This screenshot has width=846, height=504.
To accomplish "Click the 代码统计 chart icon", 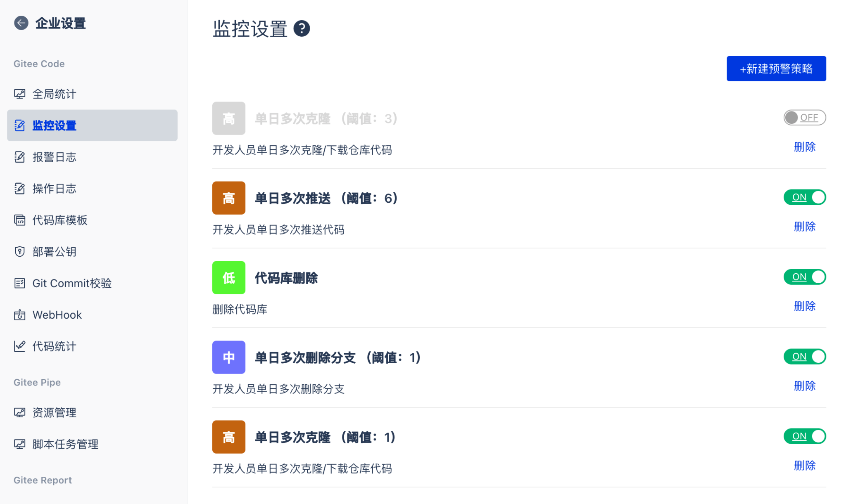I will pyautogui.click(x=19, y=346).
